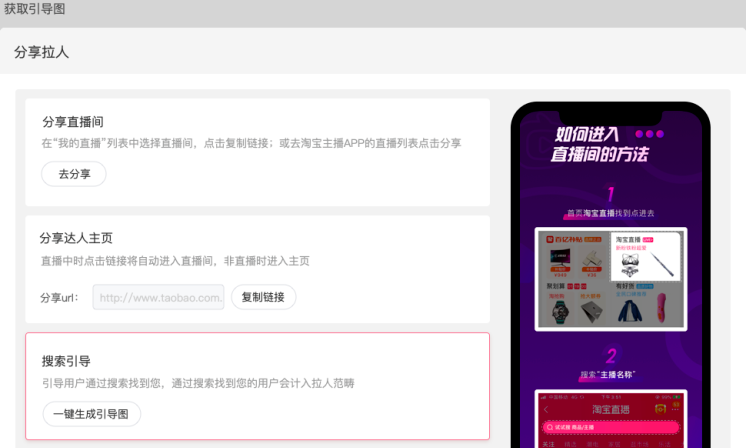Click the step 1 number in guide
Screen dimensions: 746x448
[610, 195]
